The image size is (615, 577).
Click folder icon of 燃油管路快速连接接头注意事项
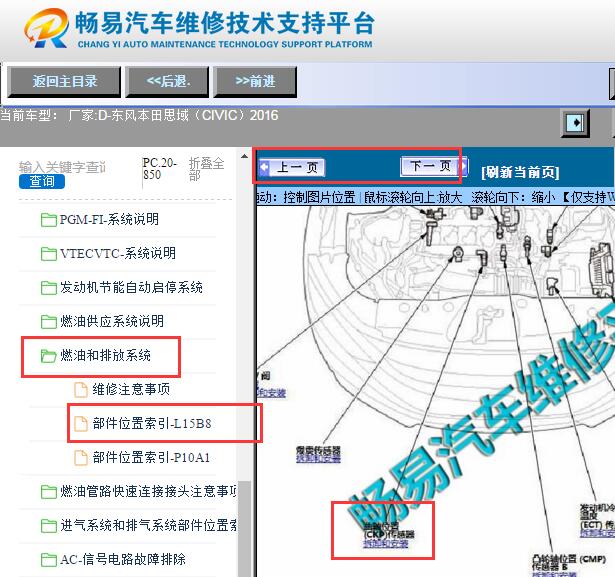point(49,492)
